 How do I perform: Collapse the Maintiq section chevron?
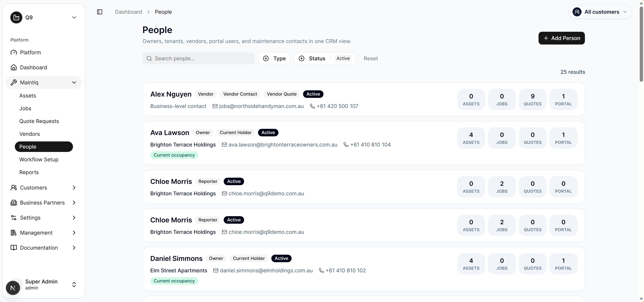pos(74,82)
